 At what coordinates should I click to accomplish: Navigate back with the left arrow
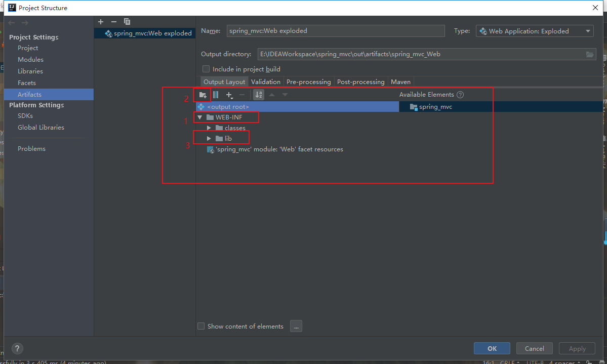pos(12,23)
